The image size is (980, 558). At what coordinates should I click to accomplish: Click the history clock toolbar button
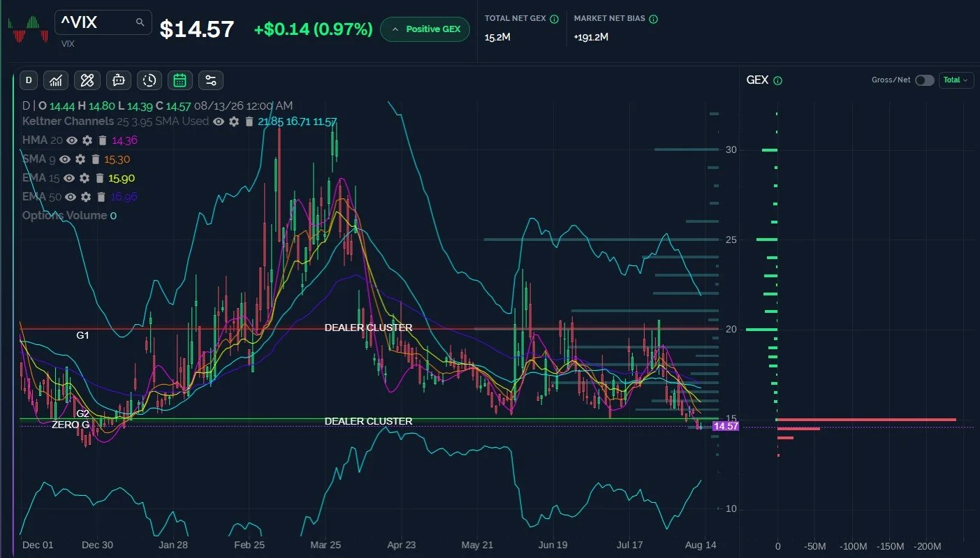[149, 80]
